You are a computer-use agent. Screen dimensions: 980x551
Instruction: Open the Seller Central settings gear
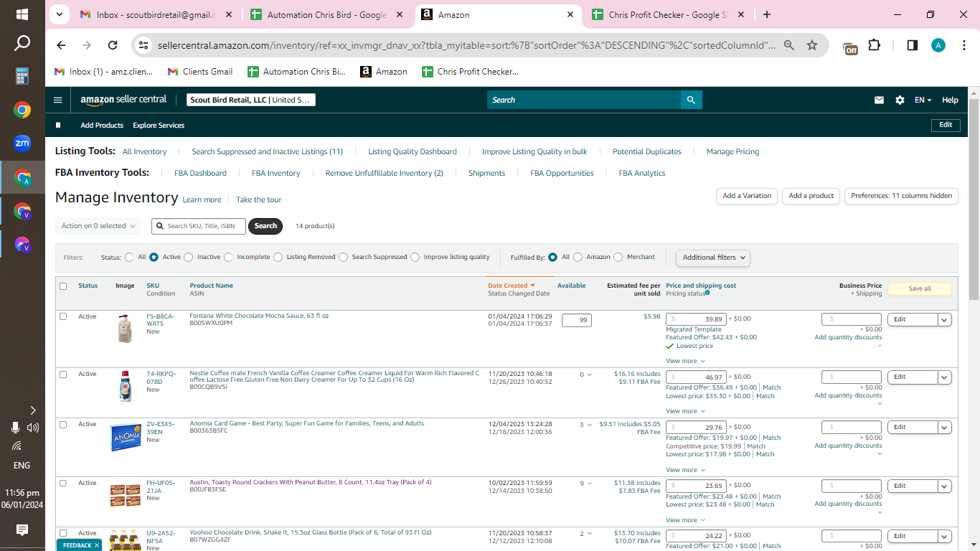[900, 100]
